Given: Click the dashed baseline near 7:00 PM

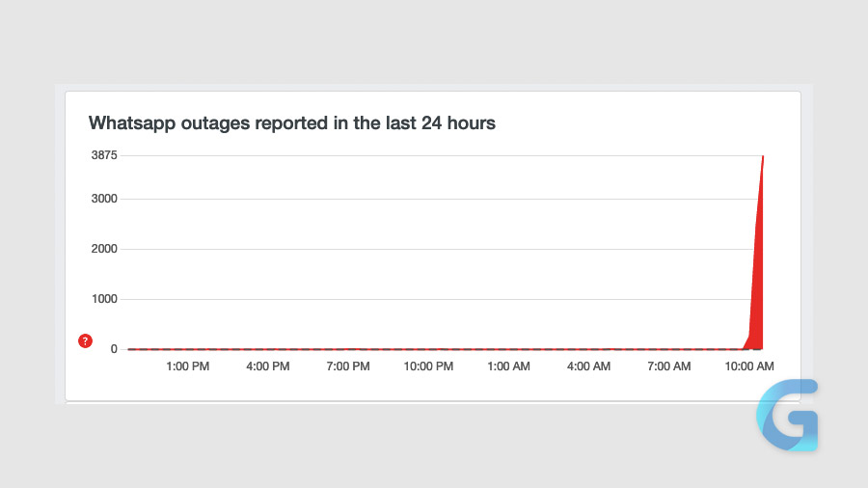Looking at the screenshot, I should tap(348, 349).
